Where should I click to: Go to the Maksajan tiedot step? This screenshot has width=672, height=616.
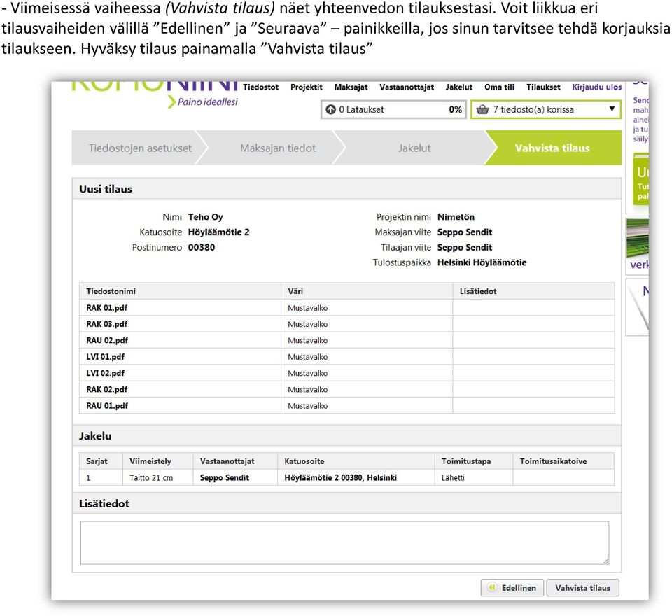point(278,148)
